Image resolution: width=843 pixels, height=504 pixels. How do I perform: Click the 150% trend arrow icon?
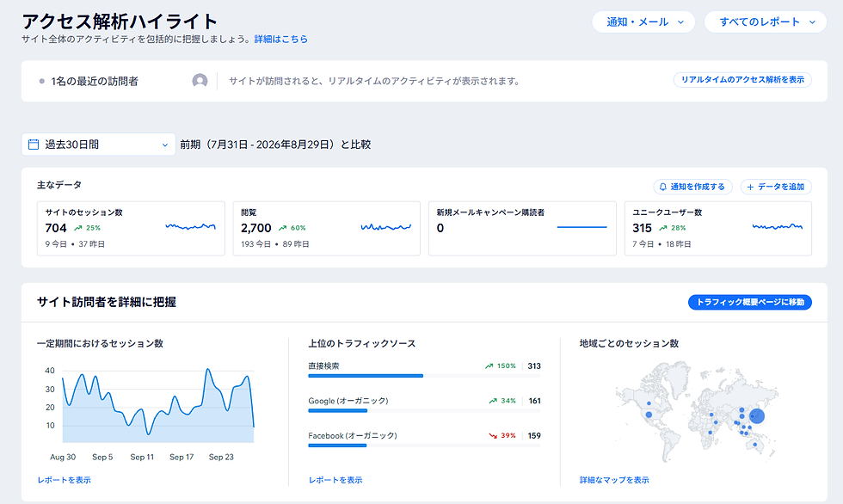click(x=489, y=366)
